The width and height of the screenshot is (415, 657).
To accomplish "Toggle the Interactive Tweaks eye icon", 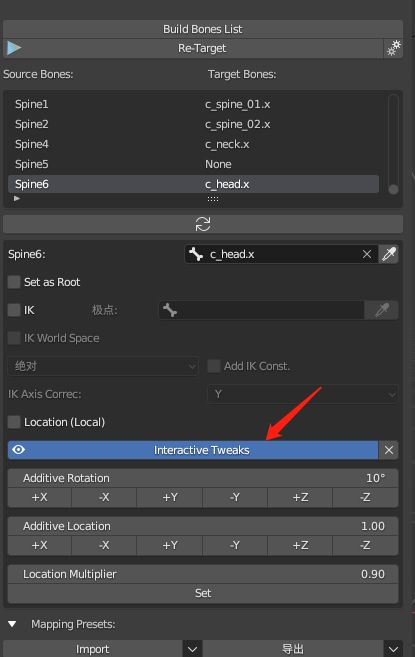I will coord(18,450).
